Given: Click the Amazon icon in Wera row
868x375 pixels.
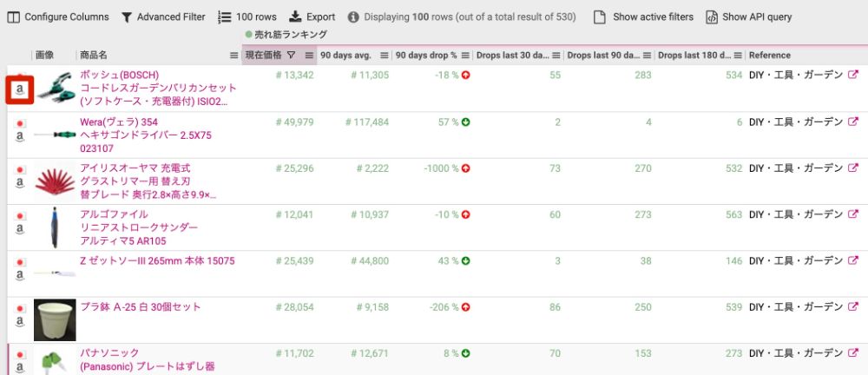Looking at the screenshot, I should coord(20,136).
